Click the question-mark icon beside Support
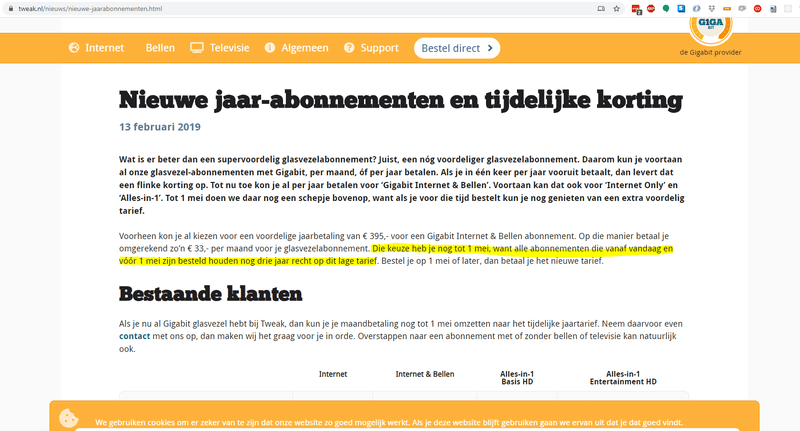The width and height of the screenshot is (800, 431). pos(349,47)
